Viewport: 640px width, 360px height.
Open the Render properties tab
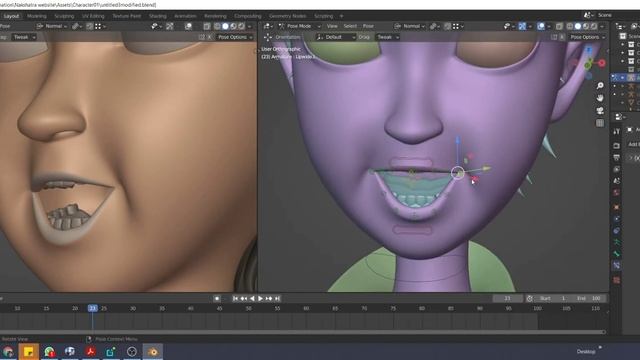point(616,146)
